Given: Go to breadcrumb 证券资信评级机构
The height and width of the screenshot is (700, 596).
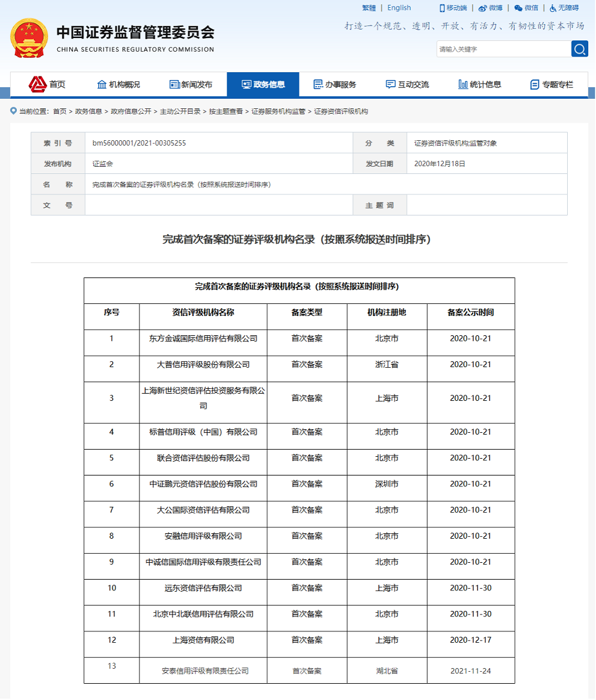Looking at the screenshot, I should 341,111.
